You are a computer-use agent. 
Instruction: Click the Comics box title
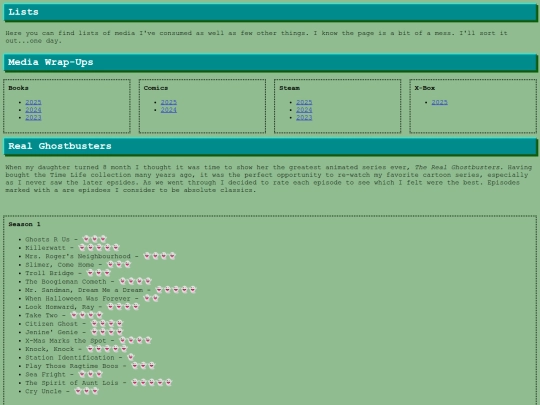tap(156, 88)
